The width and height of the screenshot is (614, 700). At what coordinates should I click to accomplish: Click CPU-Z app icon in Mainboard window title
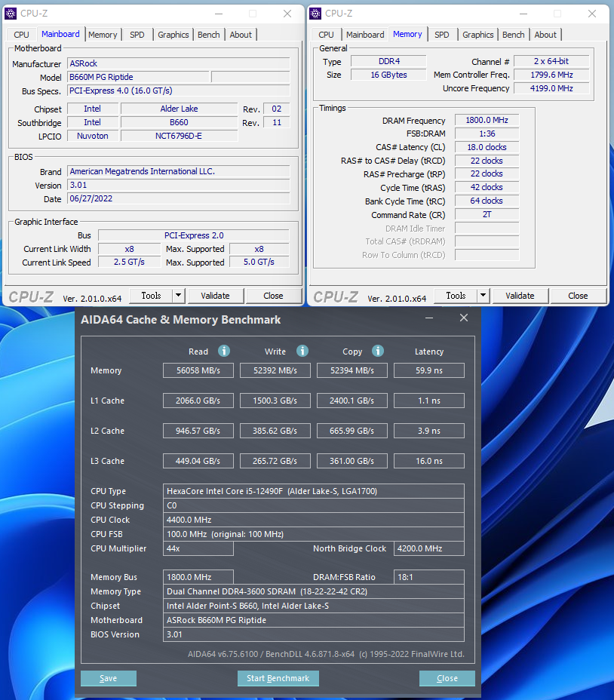[x=11, y=14]
